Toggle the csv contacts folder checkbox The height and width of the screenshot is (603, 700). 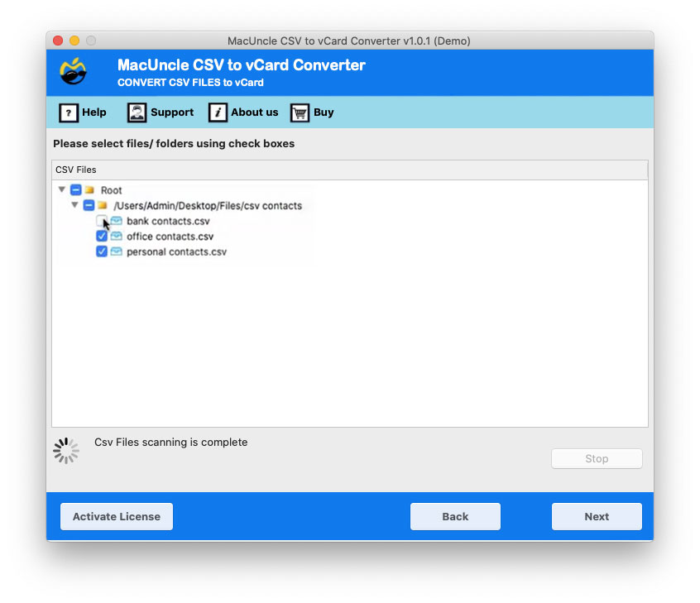coord(89,205)
